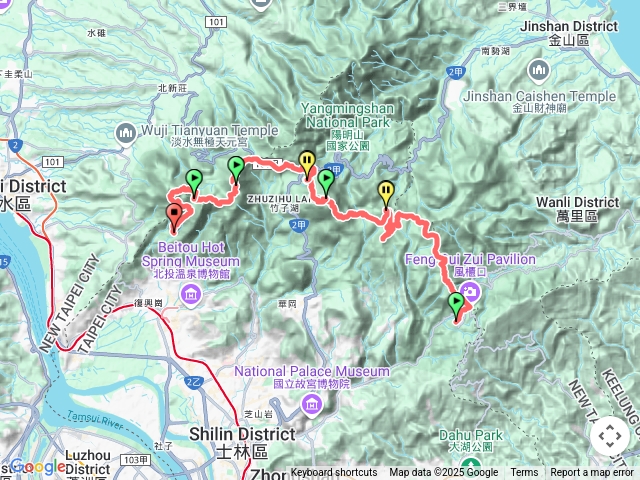Viewport: 640px width, 480px height.
Task: Click the Google logo
Action: point(37,467)
